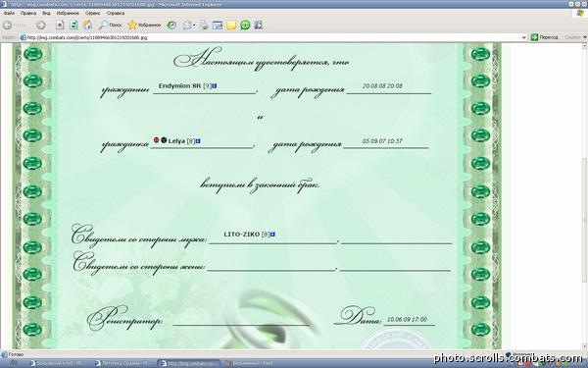Go forward with the Forward arrow
Viewport: 588px width, 368px height.
[x=41, y=26]
